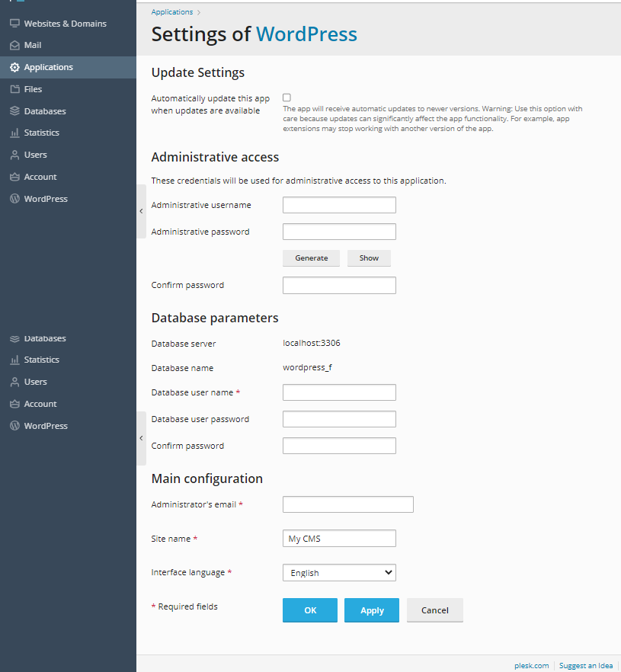The width and height of the screenshot is (621, 672).
Task: Collapse the sidebar using the upper arrow handle
Action: [141, 211]
